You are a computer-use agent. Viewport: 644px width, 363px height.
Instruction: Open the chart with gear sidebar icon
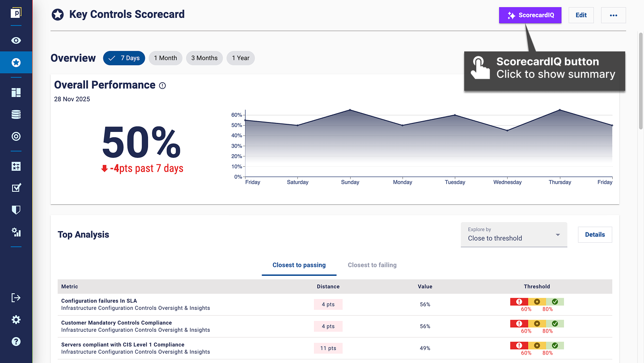tap(16, 232)
